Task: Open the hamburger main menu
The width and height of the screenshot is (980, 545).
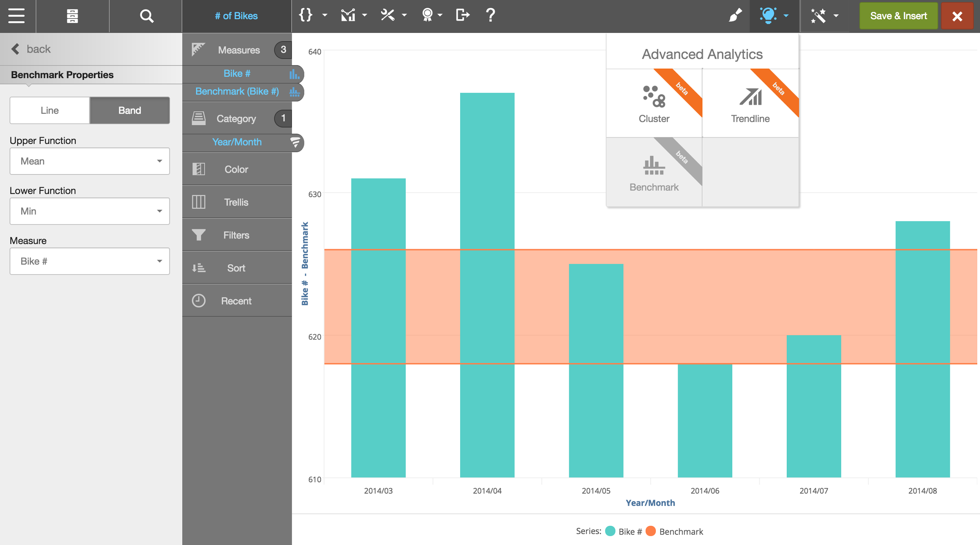Action: (16, 16)
